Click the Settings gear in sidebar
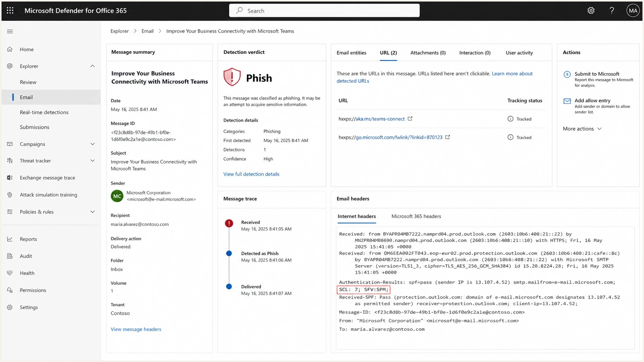Screen dimensions: 644x362 pyautogui.click(x=10, y=307)
